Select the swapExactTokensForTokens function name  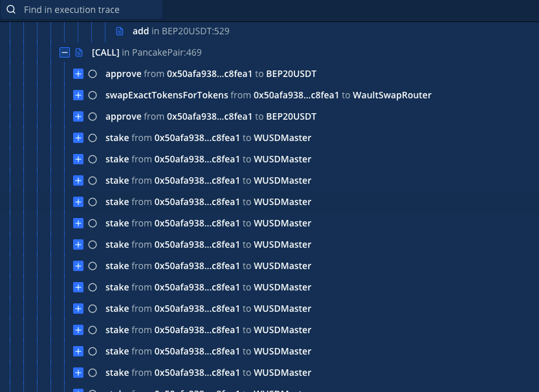pos(167,95)
